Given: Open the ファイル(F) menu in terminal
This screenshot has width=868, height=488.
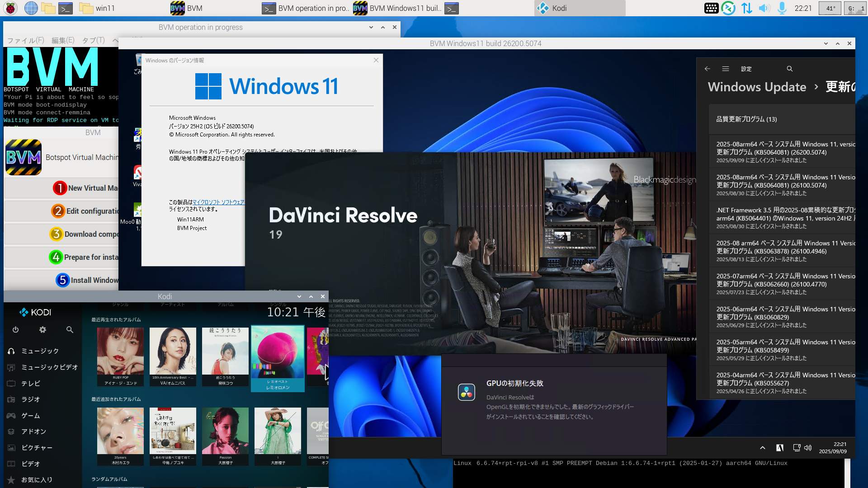Looking at the screenshot, I should click(26, 40).
